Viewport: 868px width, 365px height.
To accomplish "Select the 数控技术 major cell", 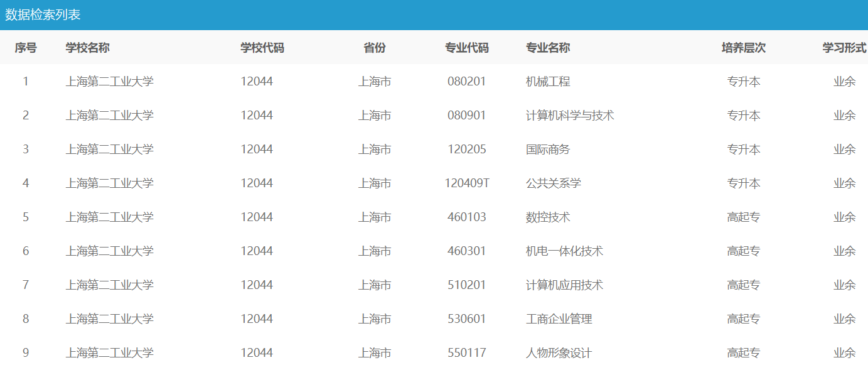I will click(548, 217).
